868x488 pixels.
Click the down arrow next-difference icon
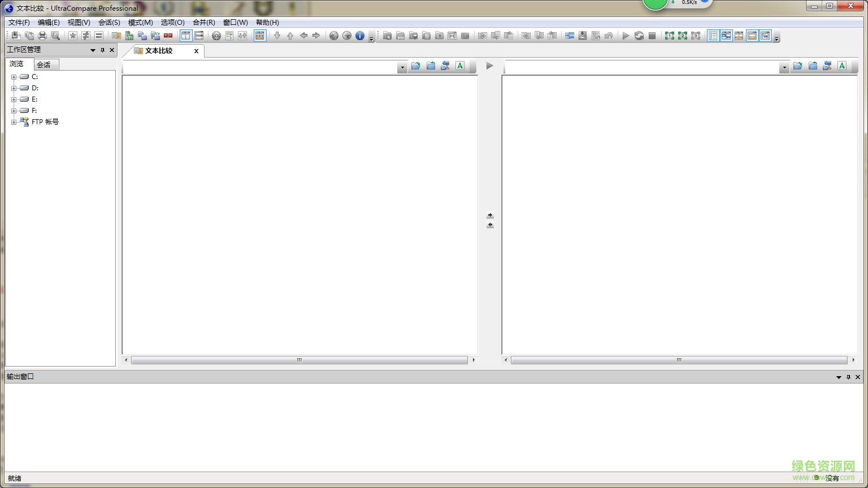(x=277, y=36)
